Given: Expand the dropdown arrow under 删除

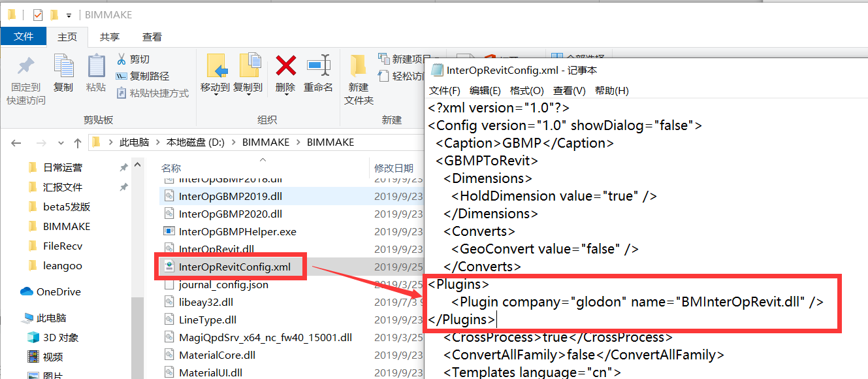Looking at the screenshot, I should click(285, 95).
